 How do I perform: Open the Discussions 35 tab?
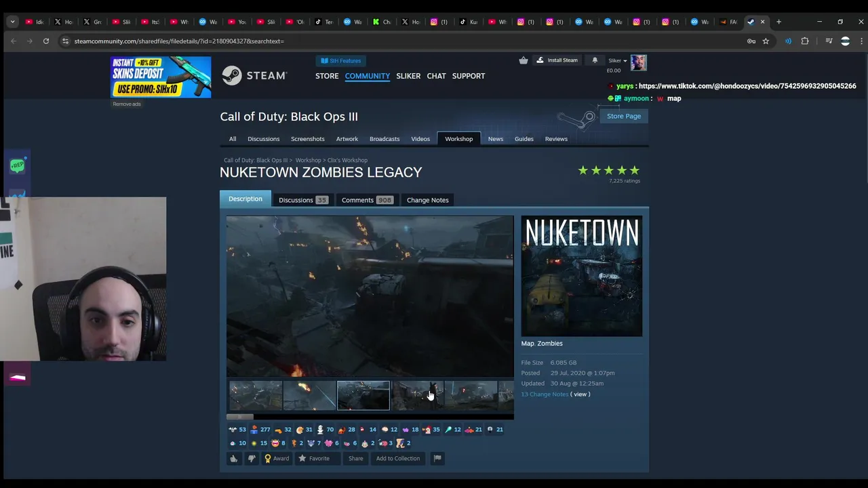click(x=303, y=200)
